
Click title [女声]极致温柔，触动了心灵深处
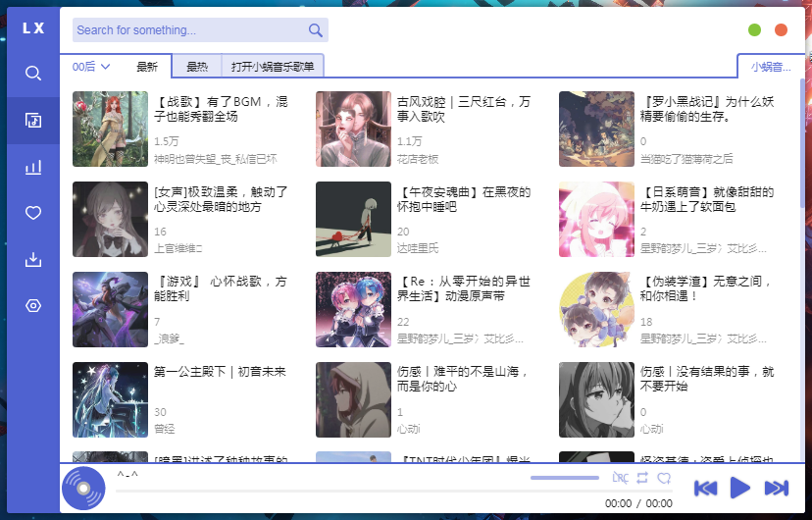pyautogui.click(x=221, y=199)
